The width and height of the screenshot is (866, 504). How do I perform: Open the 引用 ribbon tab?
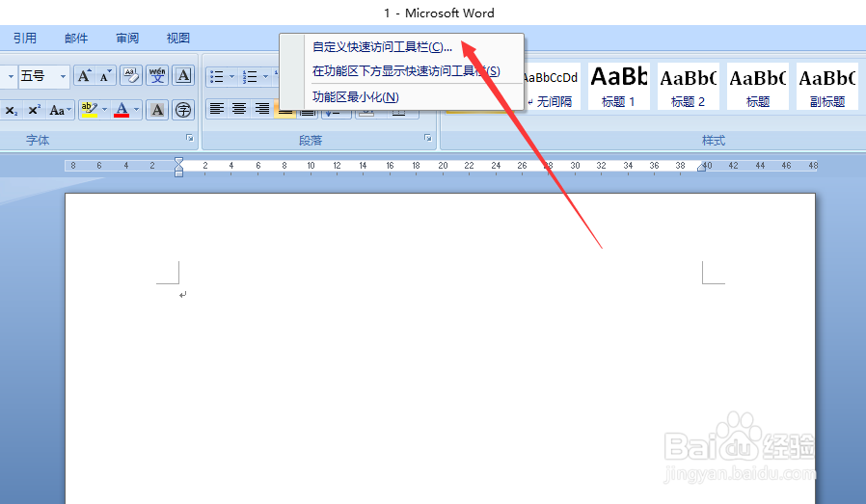click(25, 39)
